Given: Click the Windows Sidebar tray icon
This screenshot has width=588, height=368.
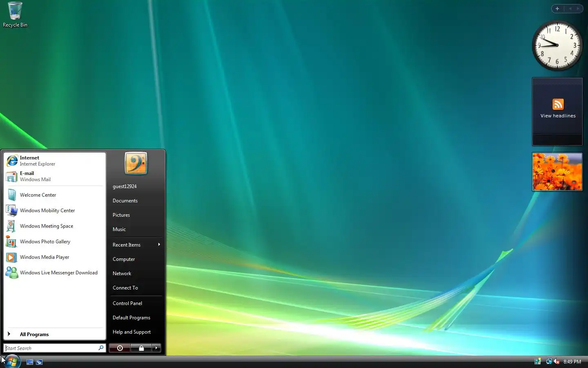Looking at the screenshot, I should click(538, 361).
